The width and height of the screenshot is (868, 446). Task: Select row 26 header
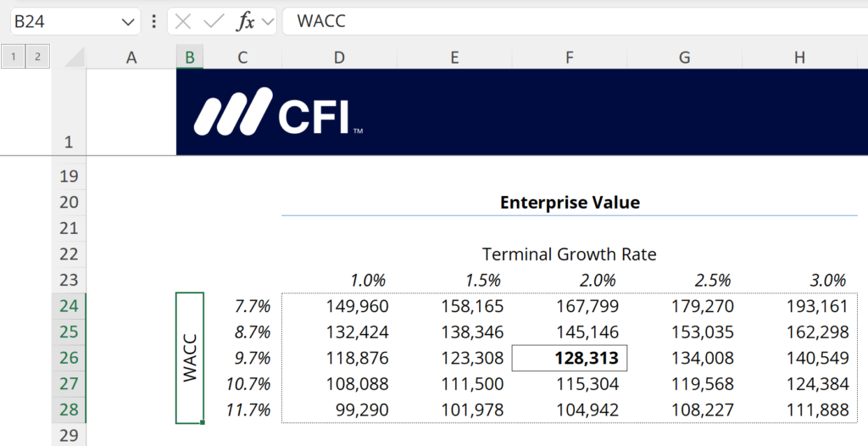69,358
